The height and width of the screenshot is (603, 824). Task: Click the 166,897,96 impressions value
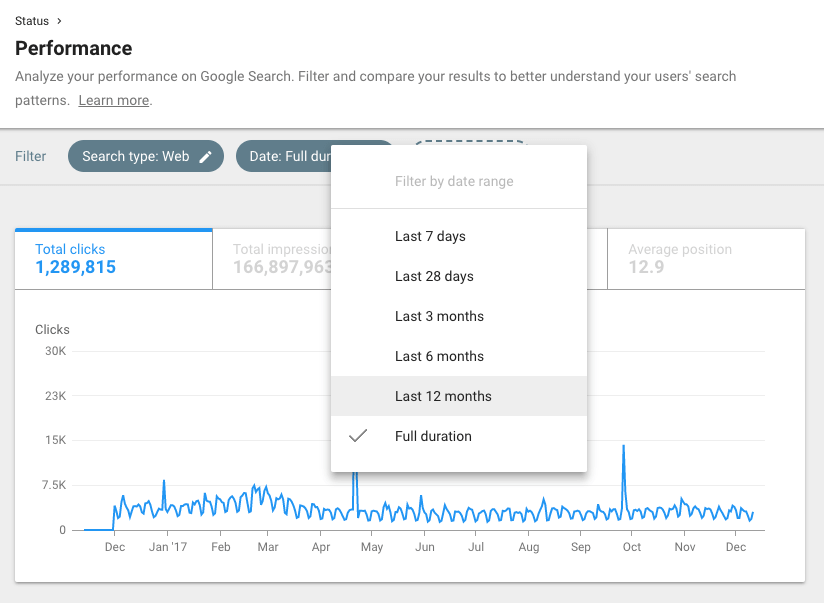click(282, 267)
